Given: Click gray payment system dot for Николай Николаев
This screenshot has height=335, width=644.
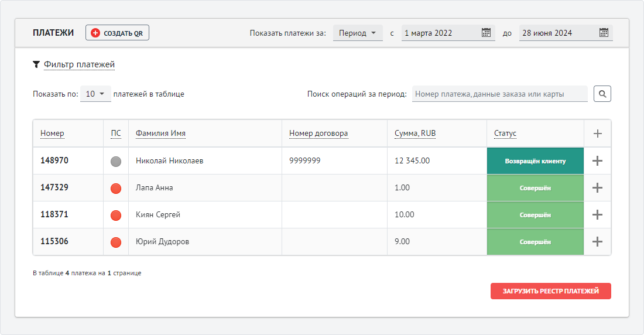Looking at the screenshot, I should [116, 161].
